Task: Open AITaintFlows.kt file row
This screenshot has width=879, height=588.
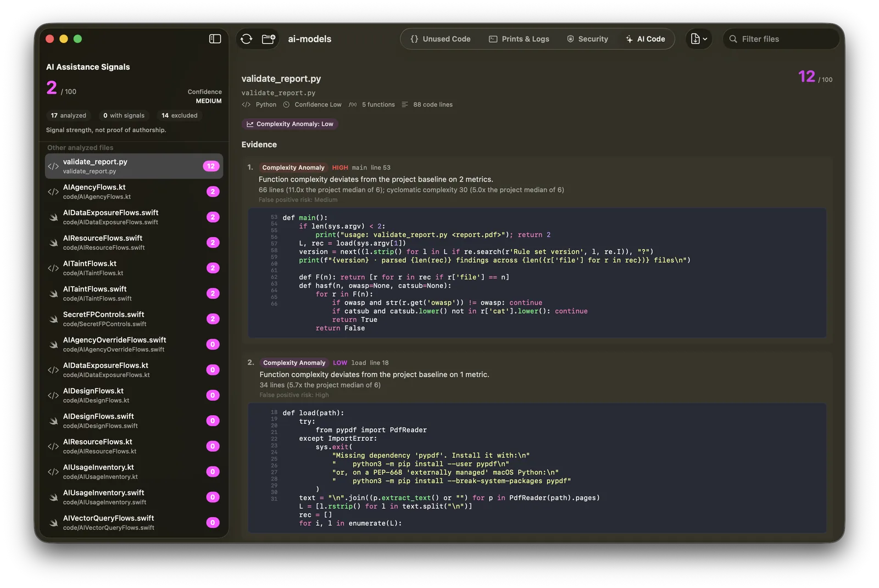Action: click(x=134, y=268)
